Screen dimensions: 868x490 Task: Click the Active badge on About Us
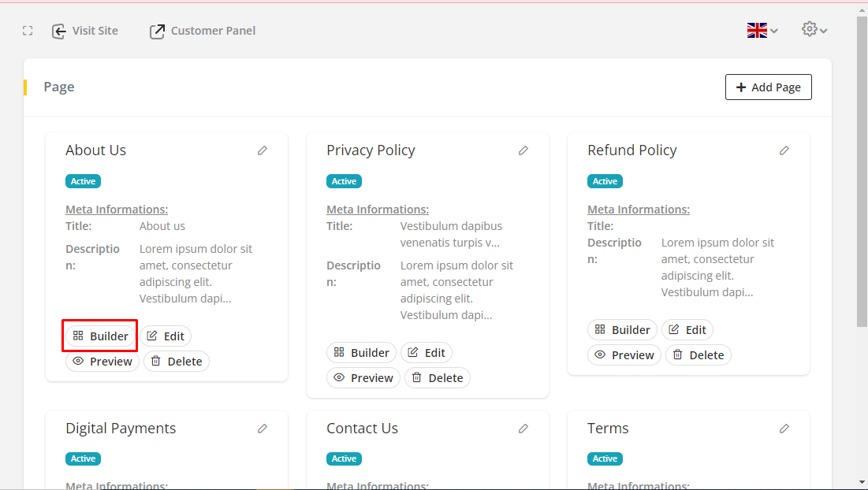(x=83, y=181)
